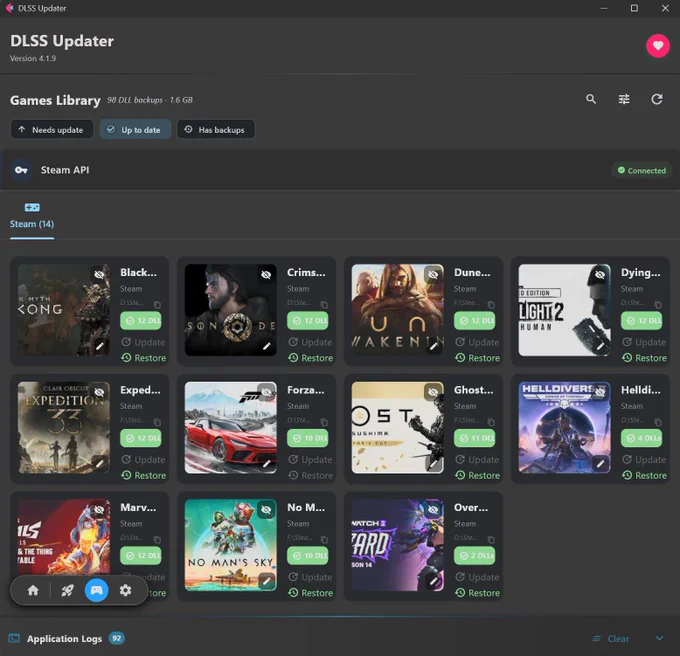Viewport: 680px width, 656px height.
Task: Hide Crimson Desert from library
Action: click(266, 274)
